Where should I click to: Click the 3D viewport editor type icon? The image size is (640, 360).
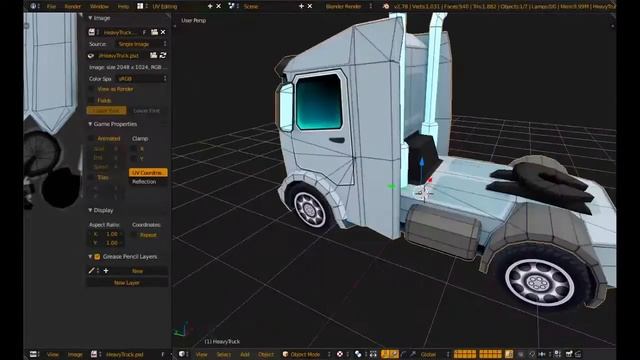click(182, 354)
